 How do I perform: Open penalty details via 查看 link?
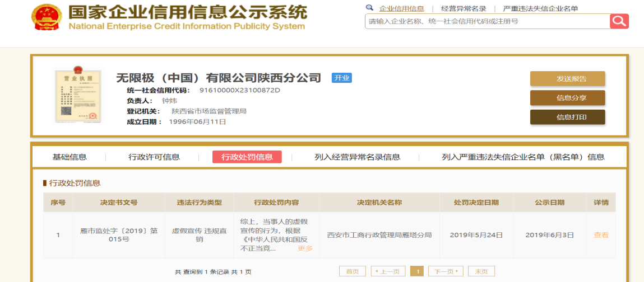pyautogui.click(x=601, y=235)
